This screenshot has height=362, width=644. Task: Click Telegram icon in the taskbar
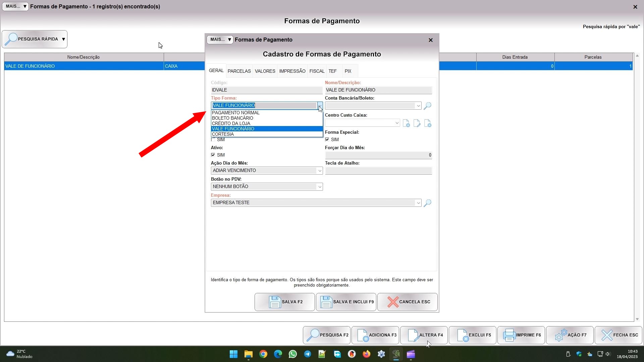click(x=307, y=354)
